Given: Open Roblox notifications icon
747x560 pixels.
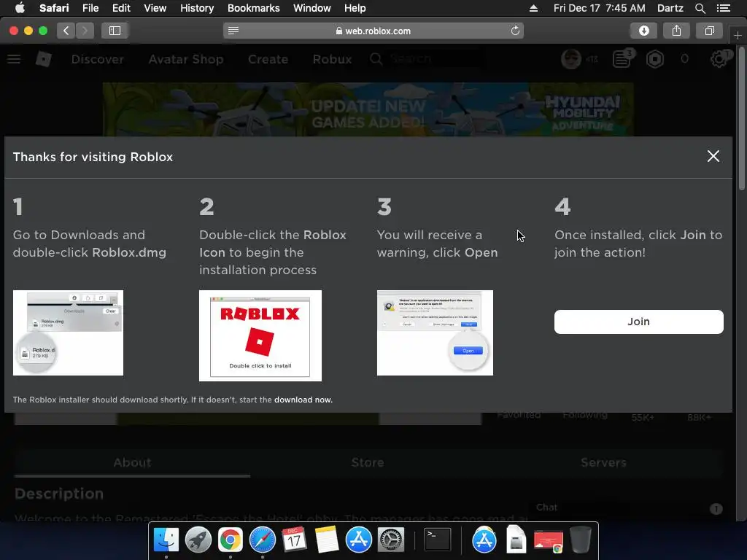Looking at the screenshot, I should tap(622, 59).
